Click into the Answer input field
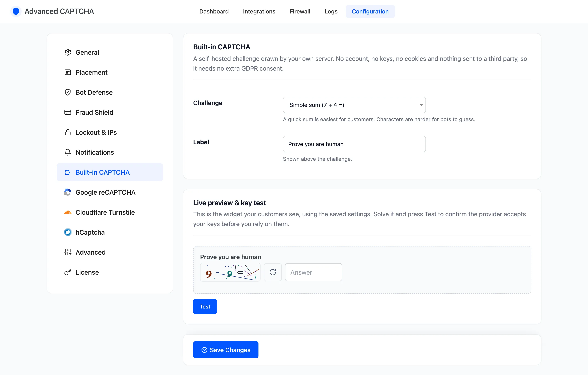The image size is (588, 375). (313, 272)
